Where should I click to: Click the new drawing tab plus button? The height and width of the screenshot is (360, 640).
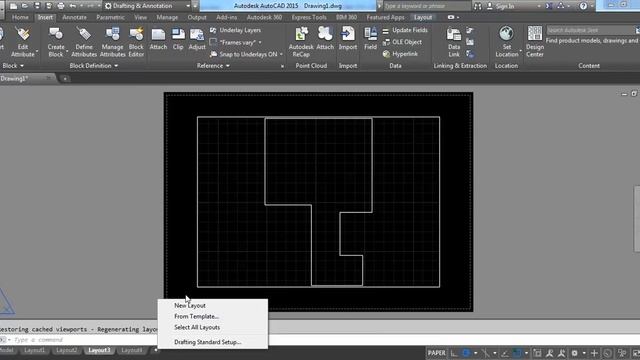pyautogui.click(x=65, y=79)
